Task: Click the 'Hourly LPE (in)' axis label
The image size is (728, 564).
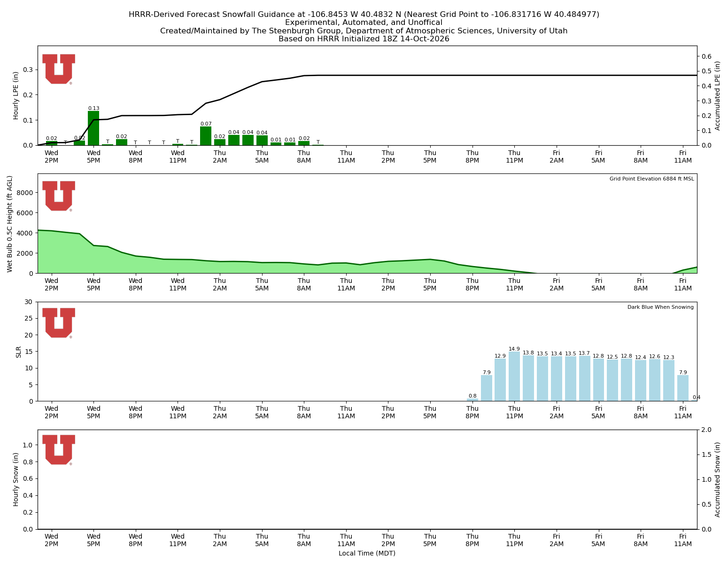Action: coord(16,95)
